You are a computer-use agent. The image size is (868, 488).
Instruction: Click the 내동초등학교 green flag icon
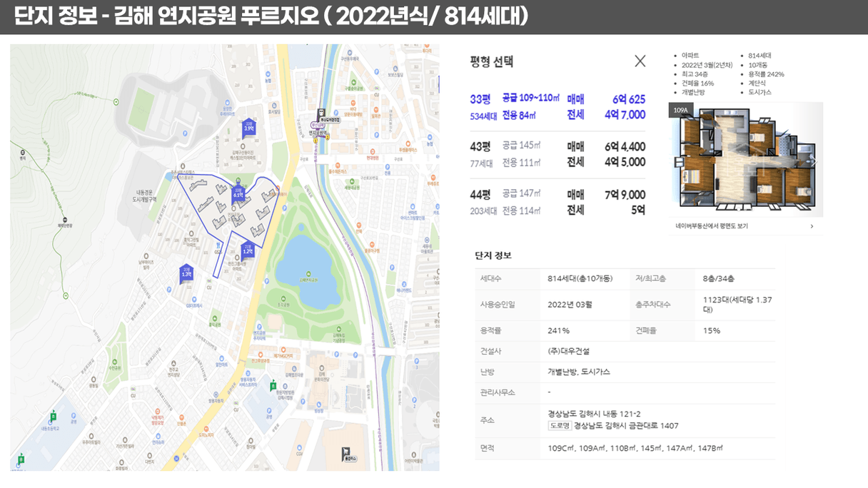click(x=54, y=415)
